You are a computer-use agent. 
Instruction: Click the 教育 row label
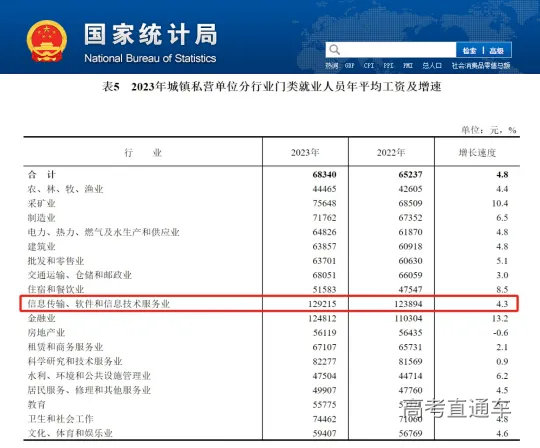[x=37, y=404]
